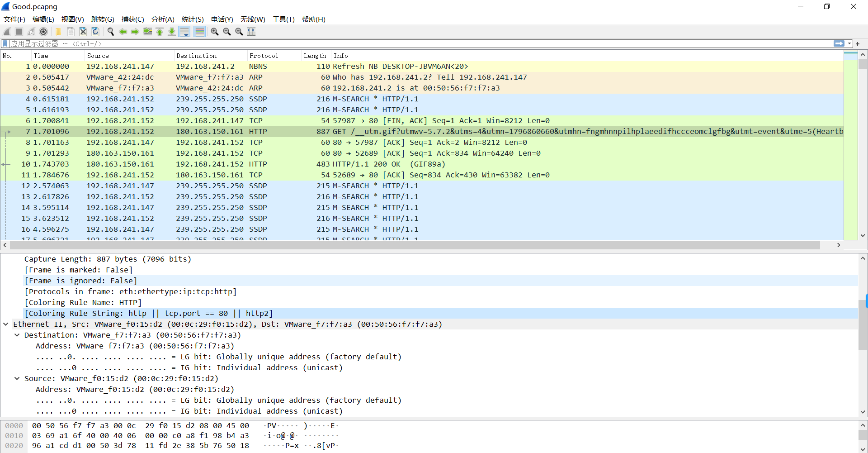
Task: Click the display filter bookmark icon
Action: [x=5, y=43]
